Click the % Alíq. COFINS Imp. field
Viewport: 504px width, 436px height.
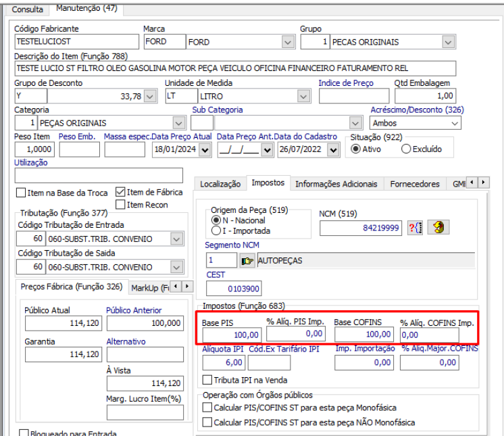click(430, 335)
